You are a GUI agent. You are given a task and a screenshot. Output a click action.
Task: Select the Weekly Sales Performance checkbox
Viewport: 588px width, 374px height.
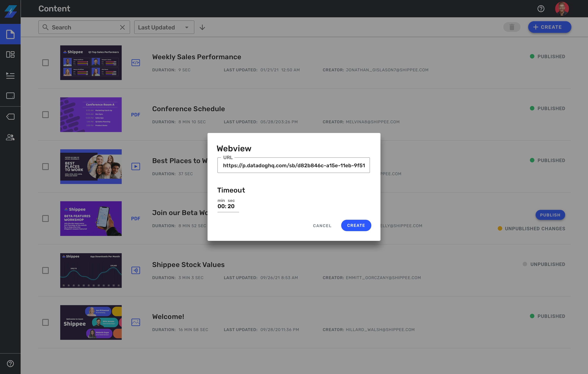tap(45, 63)
